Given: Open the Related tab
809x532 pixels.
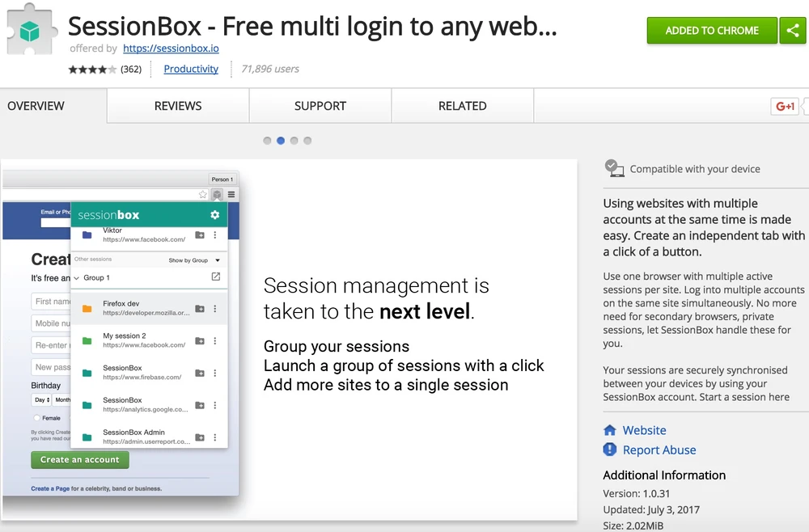Looking at the screenshot, I should click(x=462, y=106).
